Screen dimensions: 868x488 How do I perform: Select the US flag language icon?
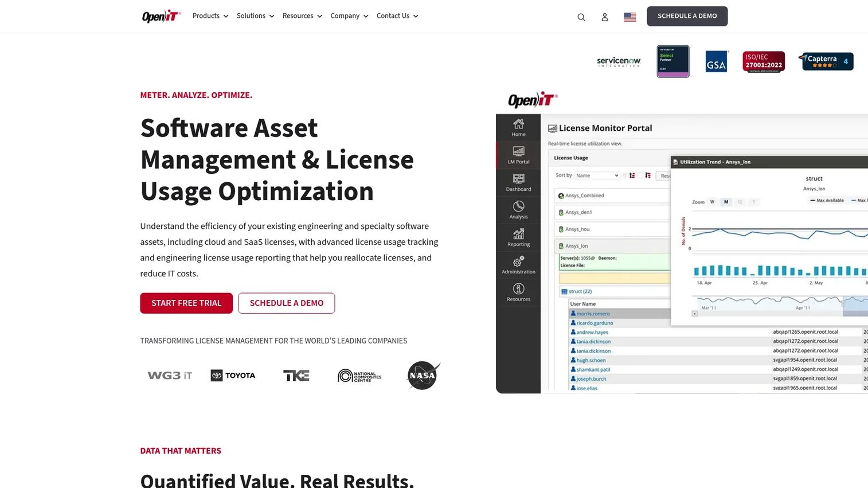click(630, 17)
